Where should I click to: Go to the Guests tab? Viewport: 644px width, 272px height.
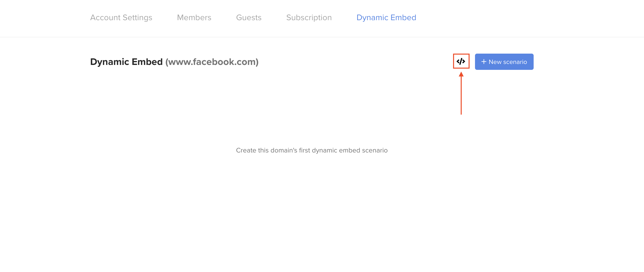[x=249, y=17]
